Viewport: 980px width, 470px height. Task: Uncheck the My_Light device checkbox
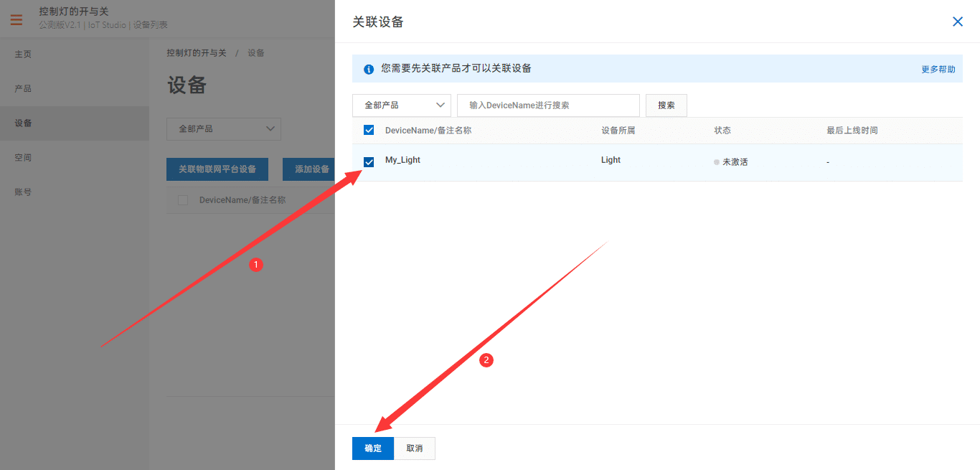368,161
